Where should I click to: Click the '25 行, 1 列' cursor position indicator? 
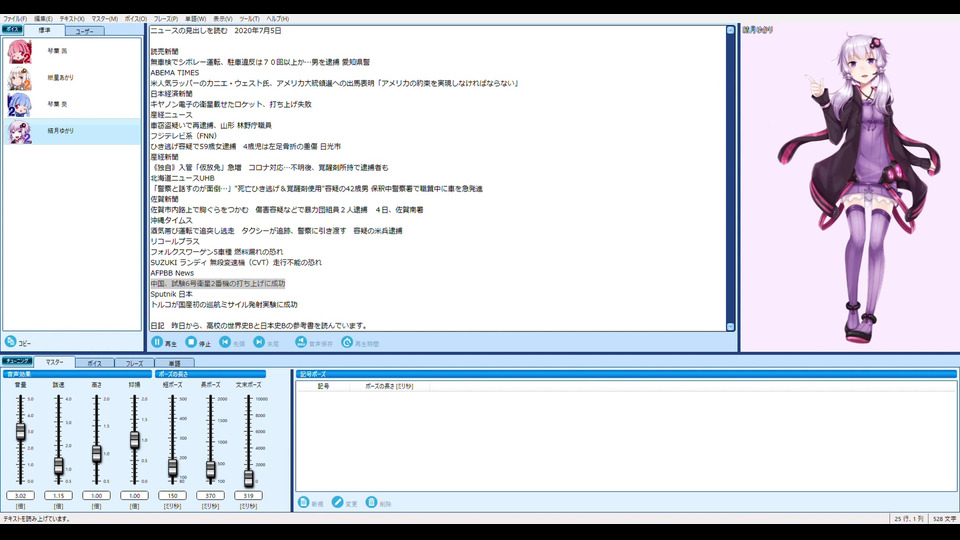(909, 519)
